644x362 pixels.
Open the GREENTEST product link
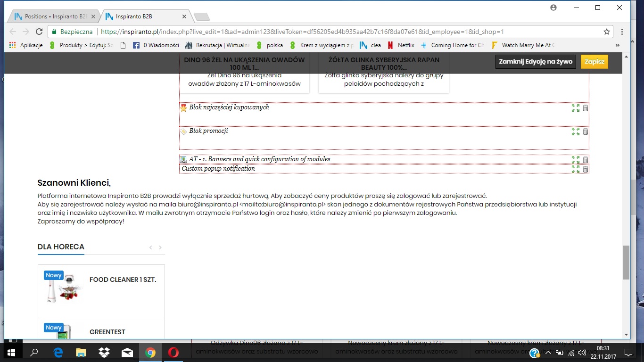click(x=107, y=332)
